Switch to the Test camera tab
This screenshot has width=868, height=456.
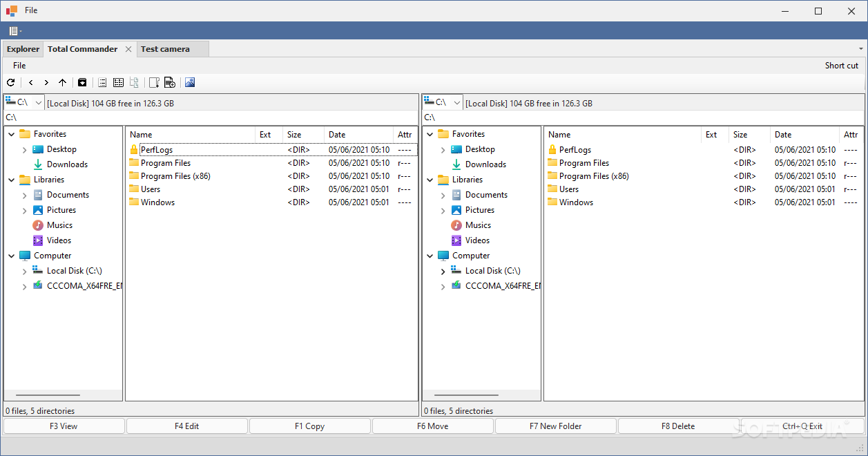173,49
